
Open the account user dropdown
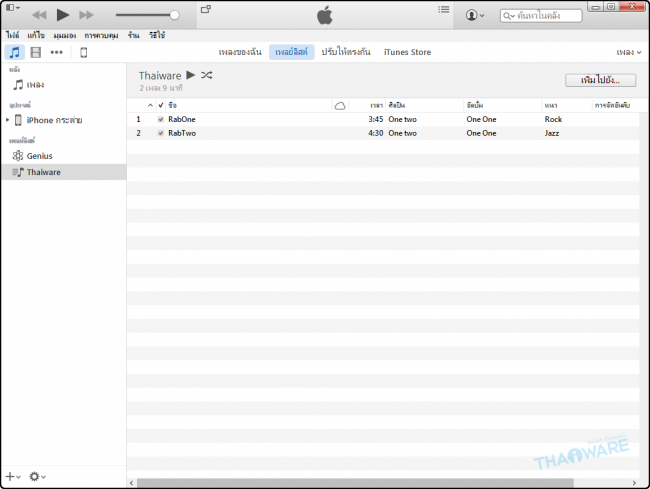click(475, 15)
